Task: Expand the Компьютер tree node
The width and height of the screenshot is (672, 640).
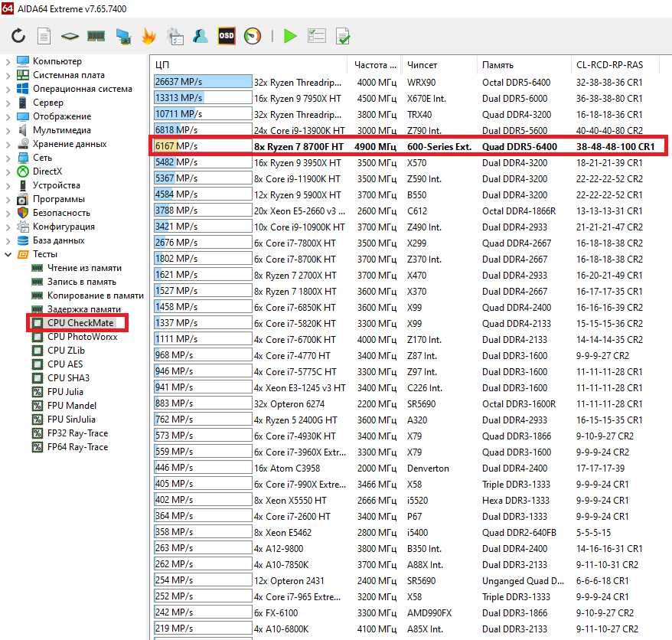Action: pos(8,62)
